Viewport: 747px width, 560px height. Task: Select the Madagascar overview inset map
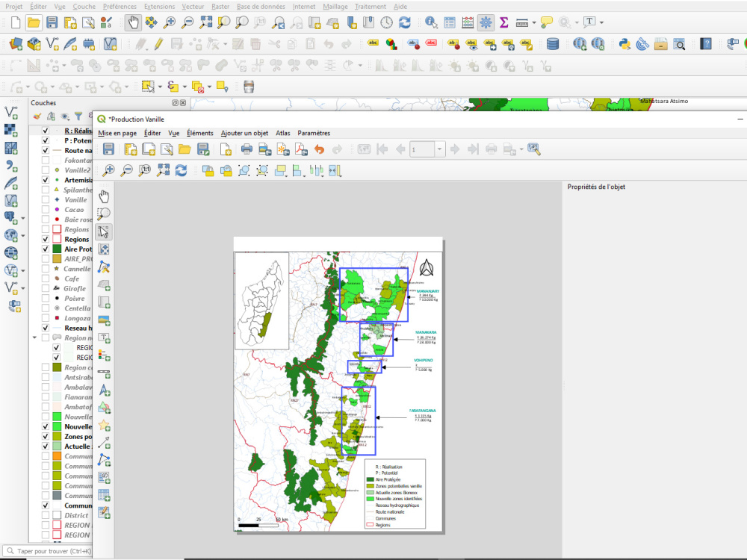pyautogui.click(x=262, y=301)
